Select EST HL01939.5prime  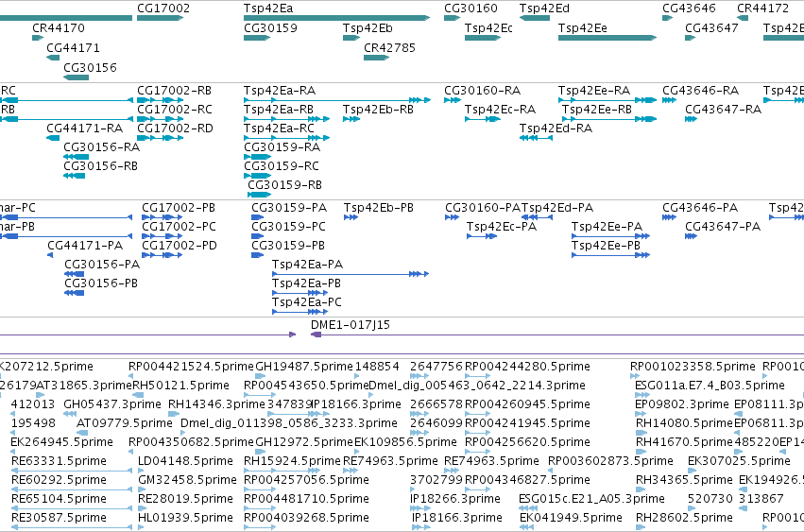click(x=185, y=518)
